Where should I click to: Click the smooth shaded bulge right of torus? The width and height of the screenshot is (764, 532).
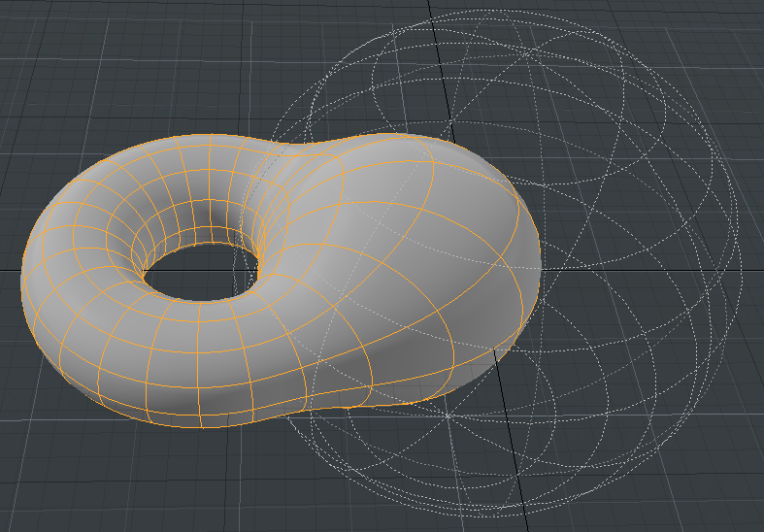(x=437, y=252)
